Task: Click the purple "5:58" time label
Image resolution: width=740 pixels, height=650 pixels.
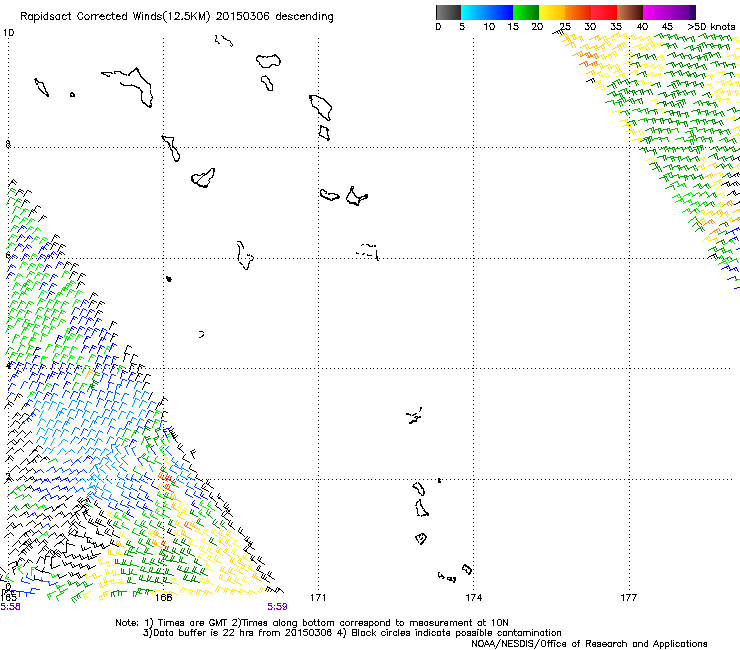Action: pos(10,607)
